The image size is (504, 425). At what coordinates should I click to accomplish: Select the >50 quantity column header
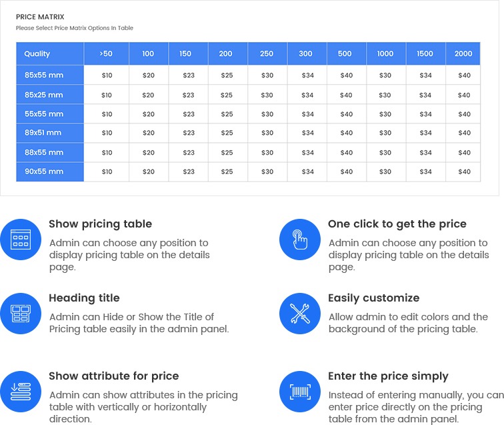coord(106,53)
